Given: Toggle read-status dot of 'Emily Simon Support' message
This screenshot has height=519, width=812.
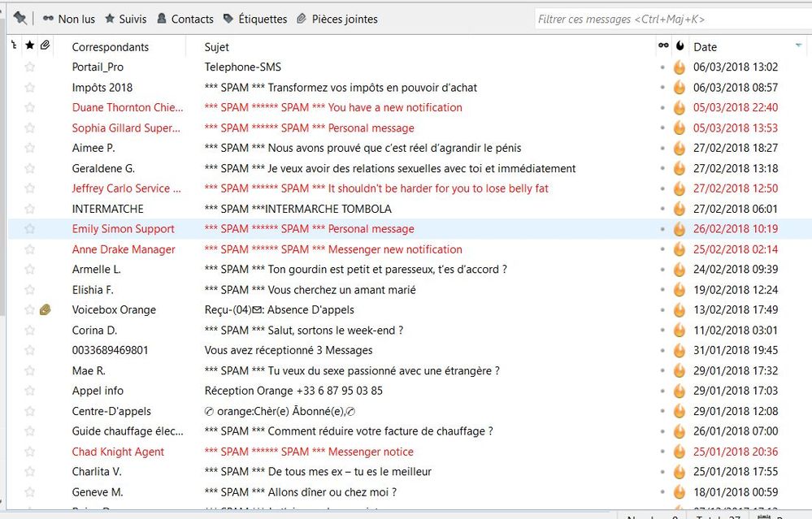Looking at the screenshot, I should (663, 229).
